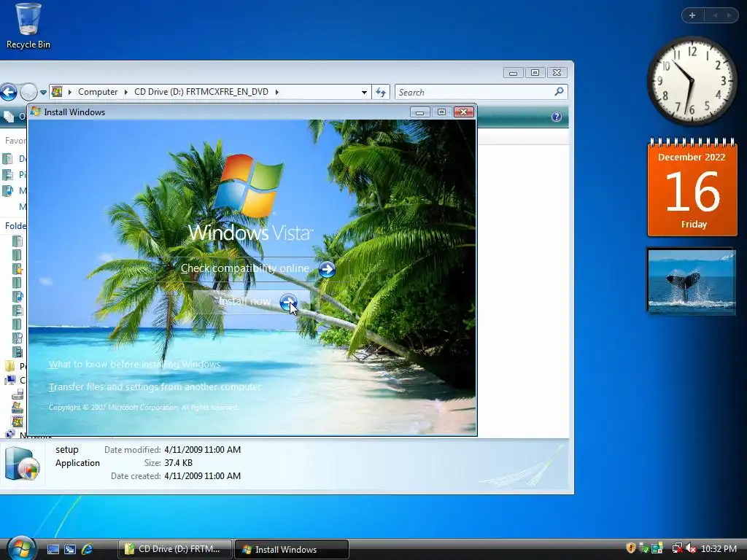
Task: Expand arrow between Computer and CD Drive
Action: pyautogui.click(x=125, y=92)
